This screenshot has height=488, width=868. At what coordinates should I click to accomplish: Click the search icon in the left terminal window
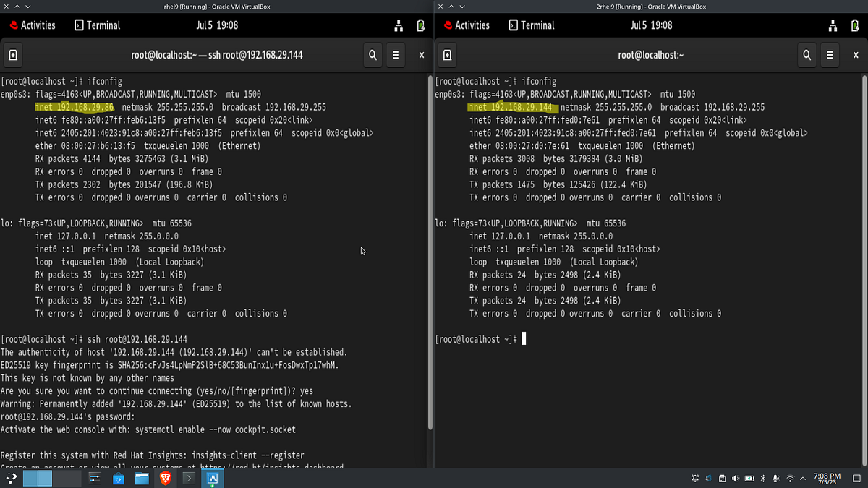point(372,55)
